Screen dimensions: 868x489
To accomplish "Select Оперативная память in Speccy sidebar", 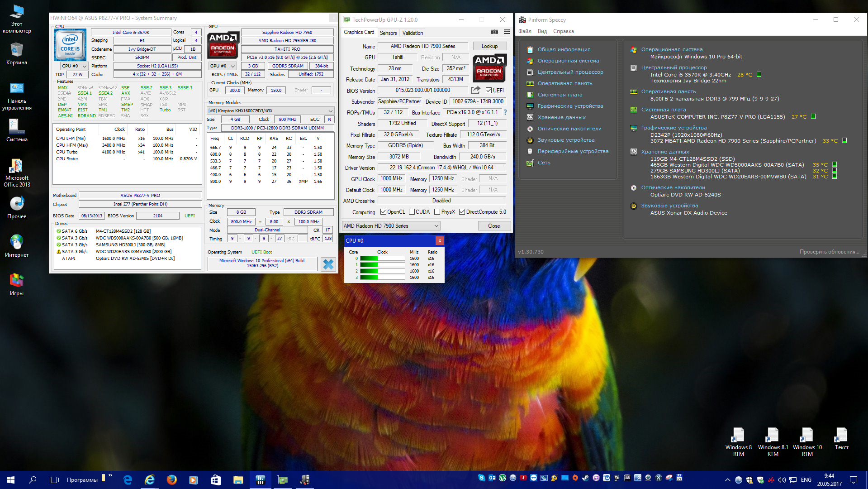I will [564, 83].
